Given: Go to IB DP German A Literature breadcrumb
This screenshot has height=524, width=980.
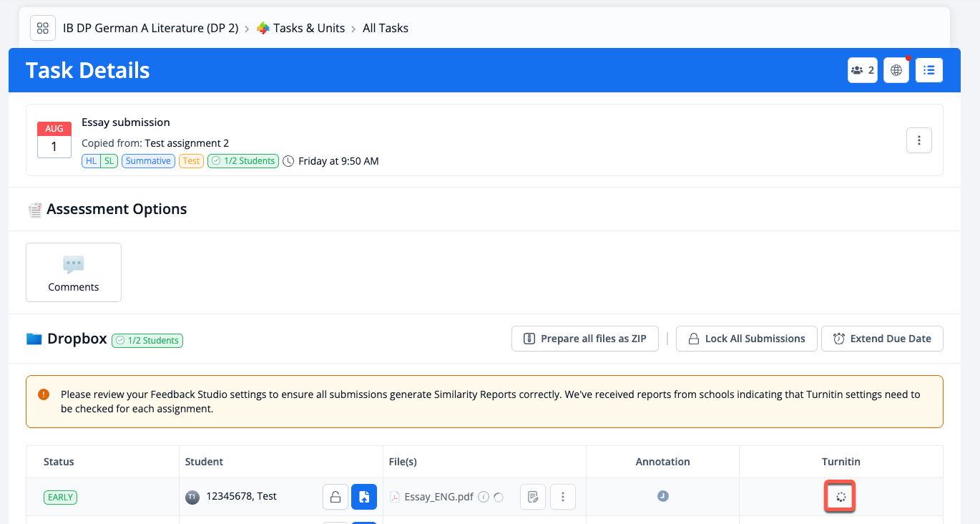Looking at the screenshot, I should (150, 29).
